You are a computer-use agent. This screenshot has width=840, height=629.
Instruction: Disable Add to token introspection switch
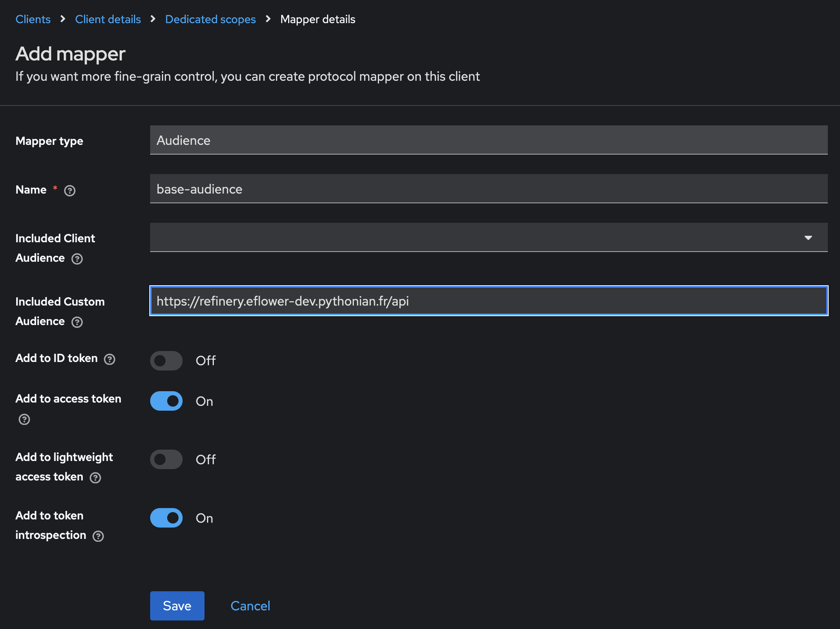pos(166,518)
